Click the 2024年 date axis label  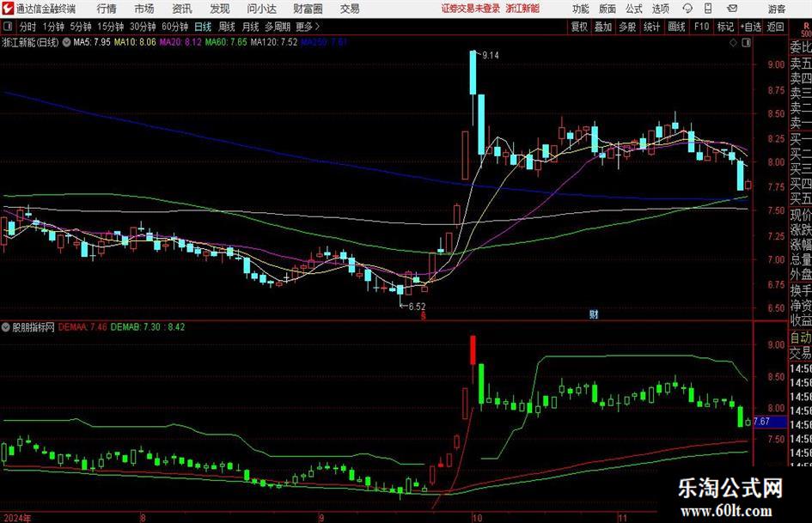pyautogui.click(x=16, y=518)
